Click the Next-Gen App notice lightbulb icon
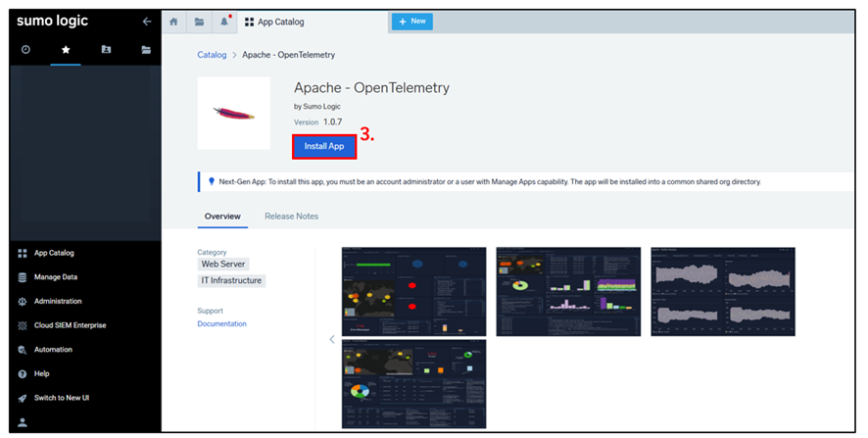This screenshot has height=438, width=868. point(211,181)
